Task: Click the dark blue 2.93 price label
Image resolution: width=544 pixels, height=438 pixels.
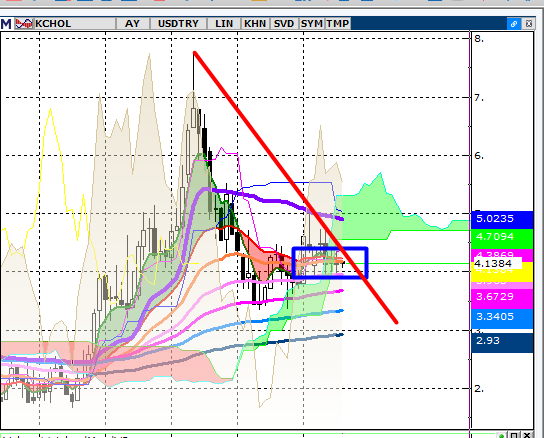Action: point(502,342)
